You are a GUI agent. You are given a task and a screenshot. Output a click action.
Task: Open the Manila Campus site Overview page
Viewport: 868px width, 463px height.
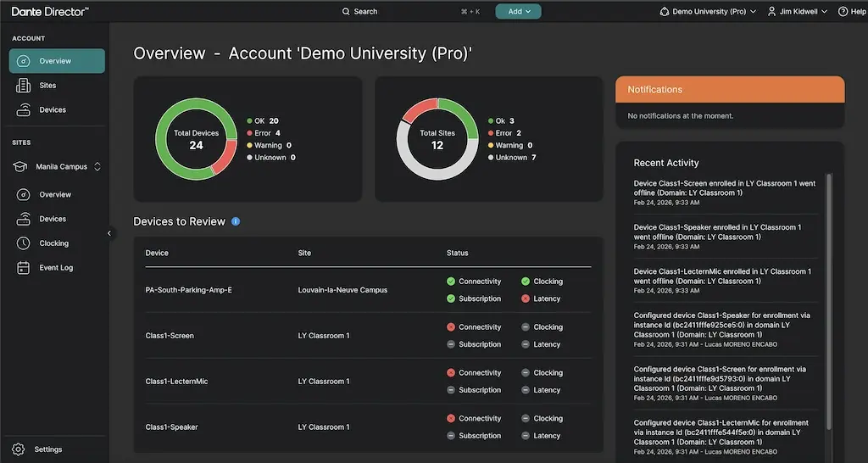[55, 195]
